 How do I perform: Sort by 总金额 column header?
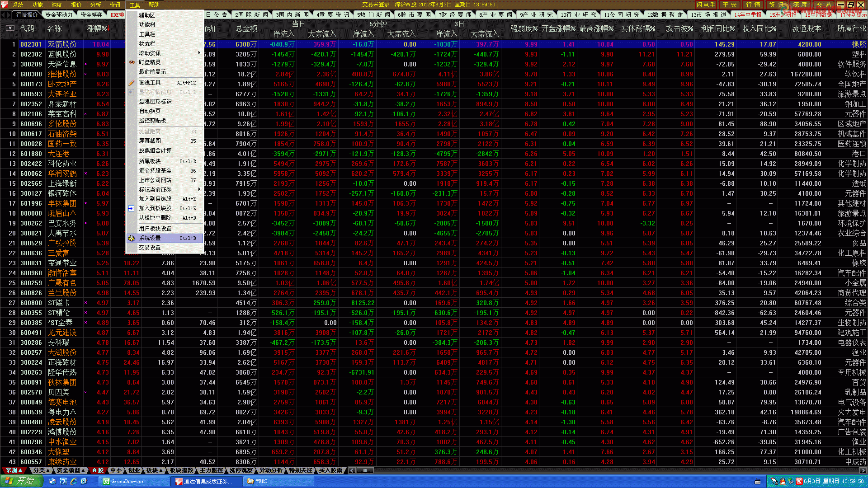tap(246, 28)
